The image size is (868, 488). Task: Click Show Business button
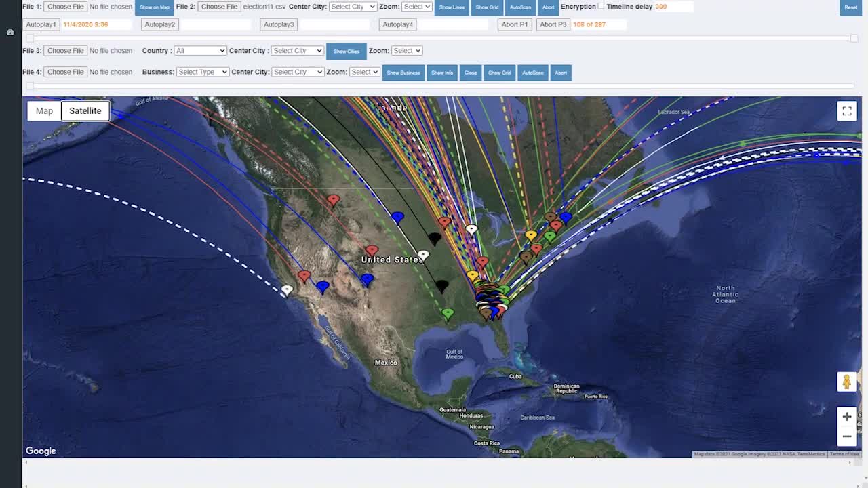tap(403, 73)
